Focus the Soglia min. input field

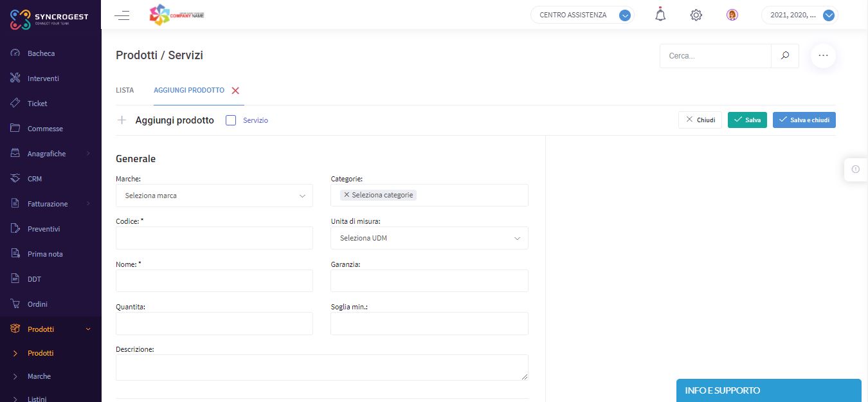point(429,324)
